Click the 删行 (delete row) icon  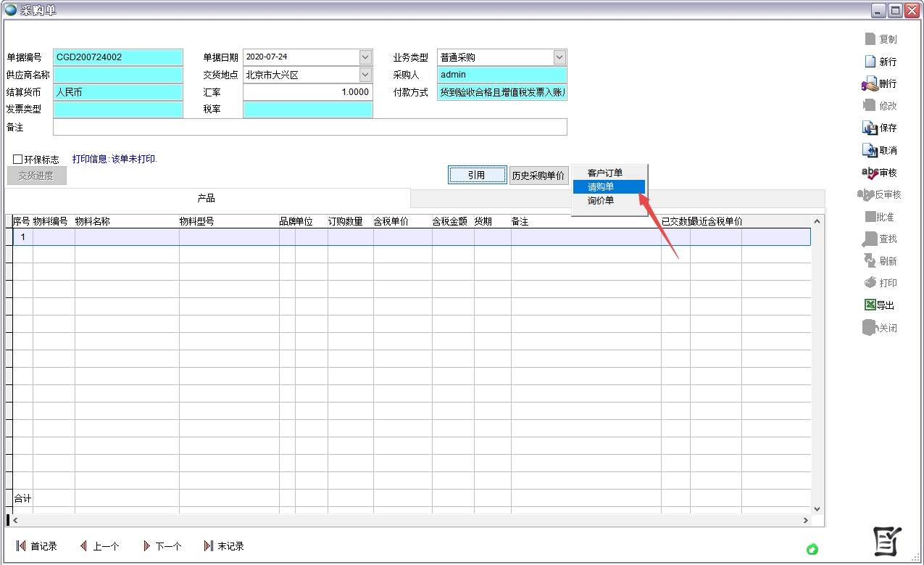(870, 84)
